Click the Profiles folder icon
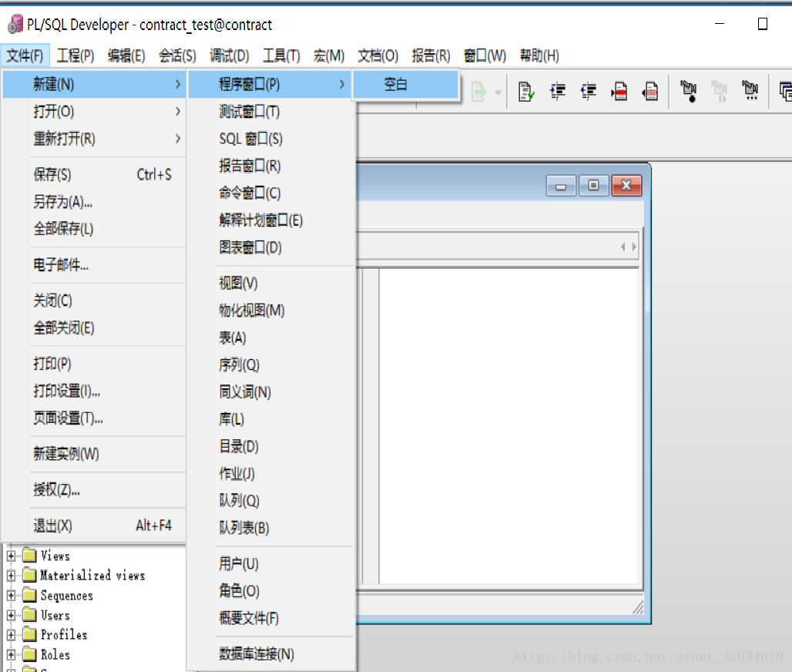Image resolution: width=792 pixels, height=672 pixels. [30, 634]
